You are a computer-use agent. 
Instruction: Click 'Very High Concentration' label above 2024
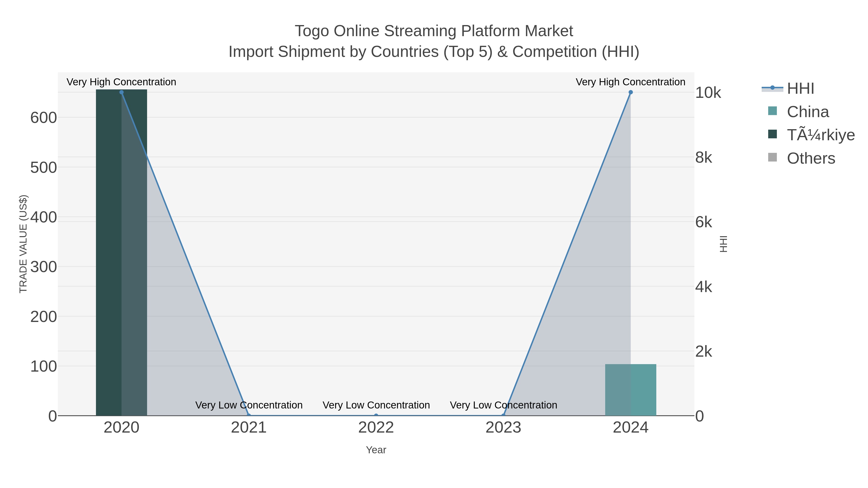pyautogui.click(x=631, y=82)
